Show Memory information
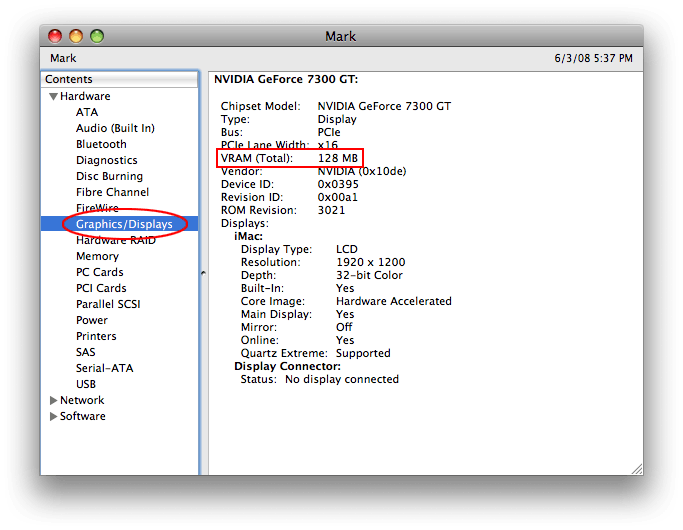This screenshot has width=683, height=530. [97, 257]
